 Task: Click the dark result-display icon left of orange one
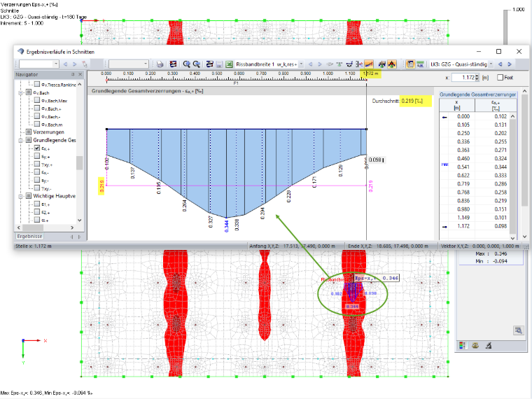coord(382,64)
